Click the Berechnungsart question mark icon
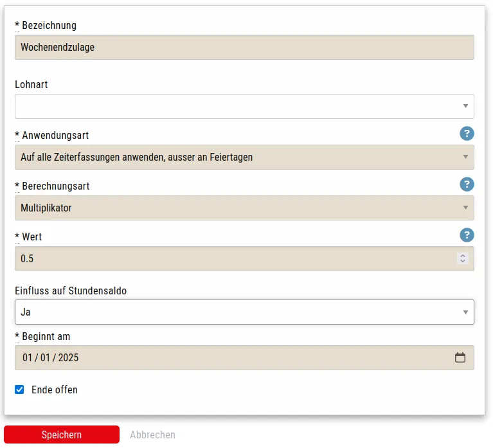This screenshot has width=493, height=448. pos(467,184)
